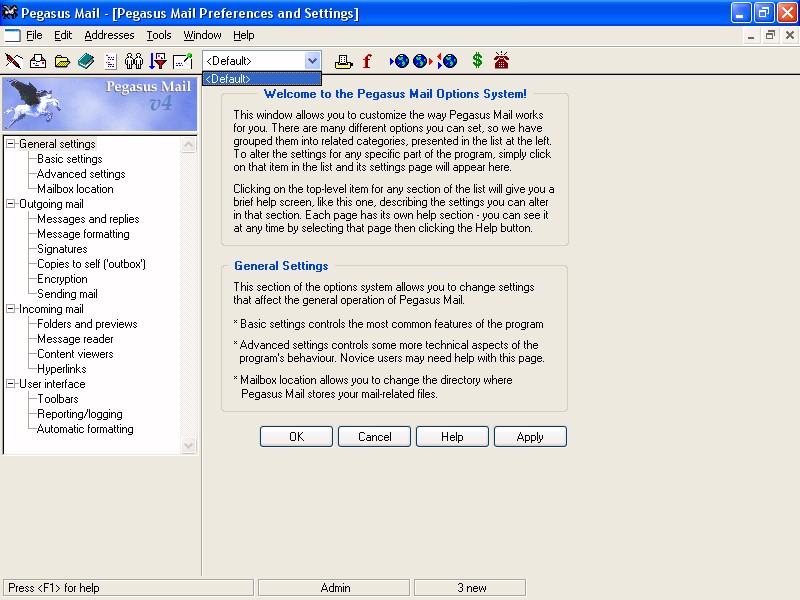Open the Edit menu

63,35
